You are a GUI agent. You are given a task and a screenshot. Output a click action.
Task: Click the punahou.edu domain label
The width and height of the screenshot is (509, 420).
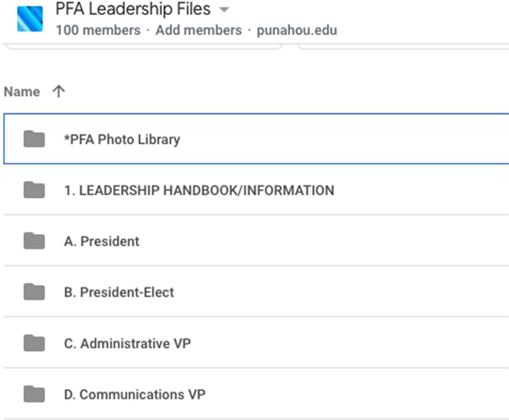[297, 30]
